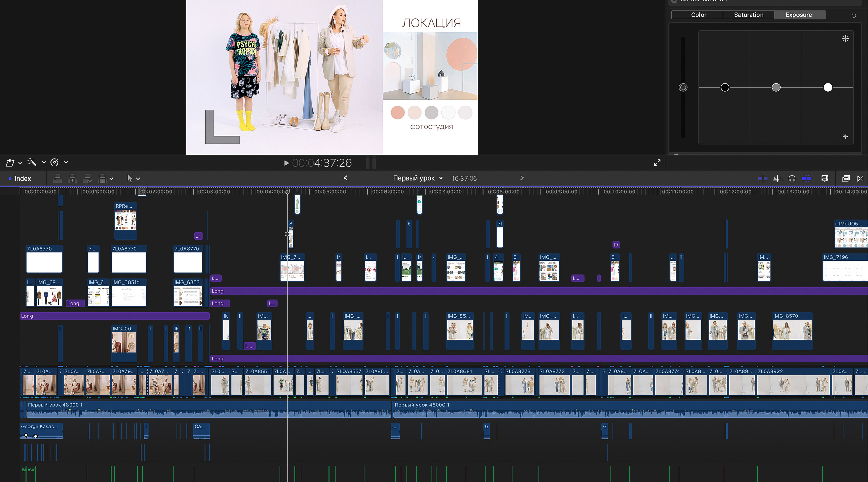
Task: Reset the Exposure color board
Action: click(x=854, y=15)
